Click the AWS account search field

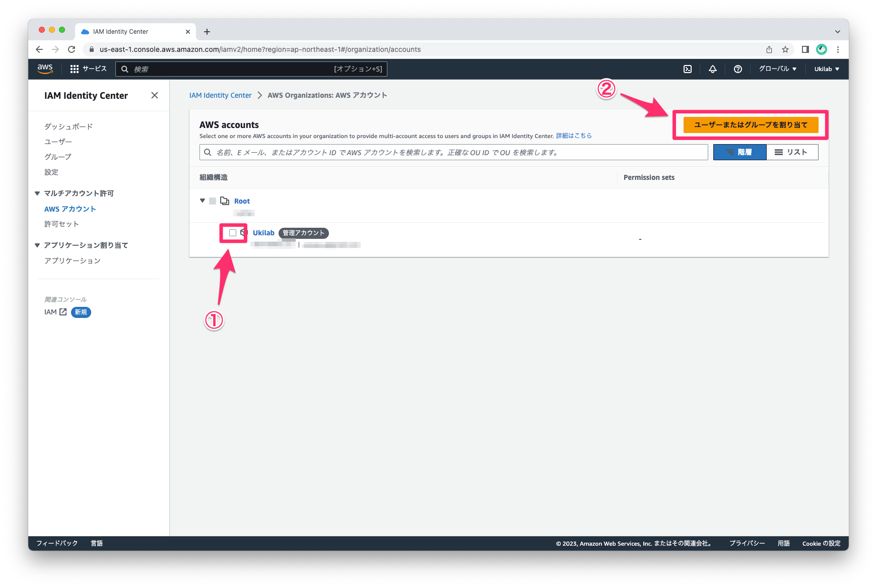(x=454, y=152)
